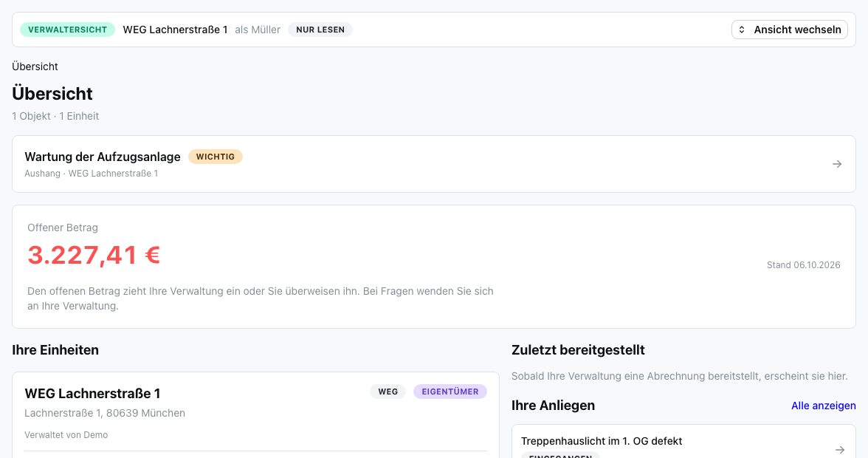Screen dimensions: 868x458
Task: Click the EIGENTÜMER badge
Action: click(x=450, y=392)
